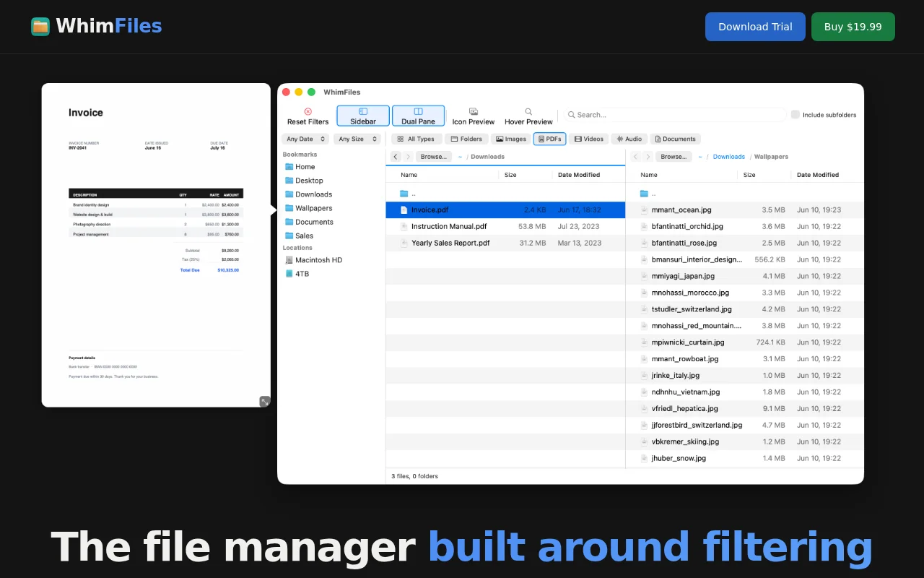Select ndhnhu_vietnam.jpg file
The width and height of the screenshot is (924, 578).
(745, 392)
